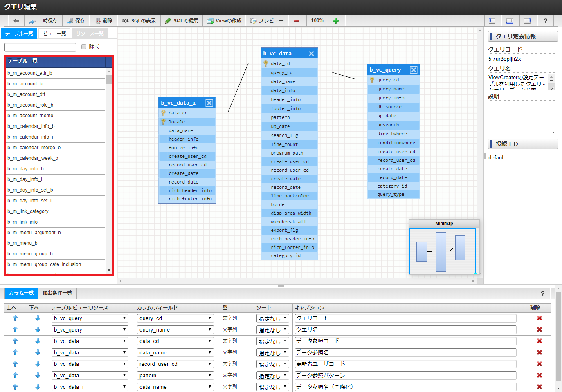
Task: Switch to 抽出条件一覧 tab
Action: 57,293
